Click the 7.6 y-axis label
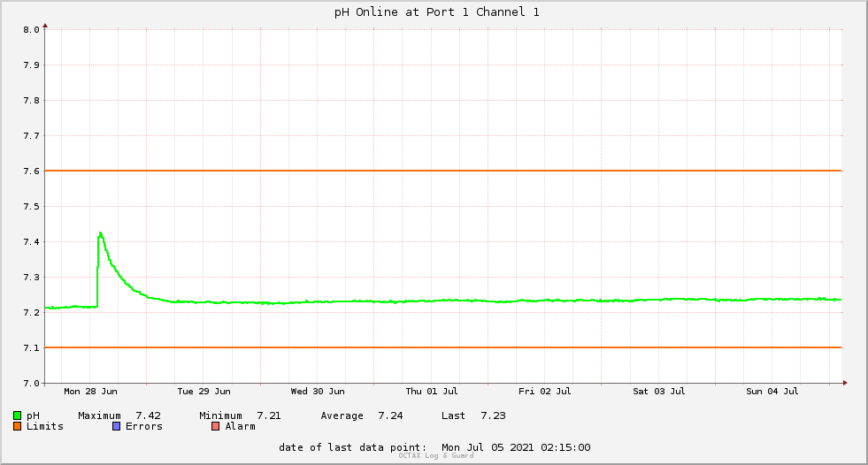Screen dimensions: 868x465 [x=32, y=172]
